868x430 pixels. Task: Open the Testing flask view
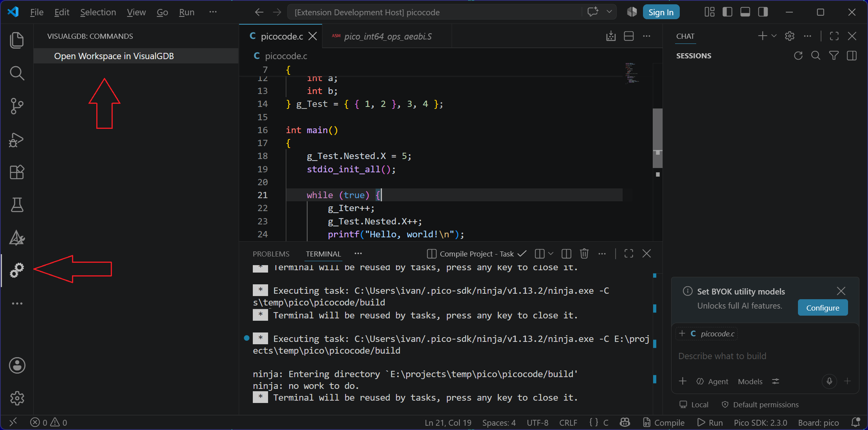click(x=17, y=205)
